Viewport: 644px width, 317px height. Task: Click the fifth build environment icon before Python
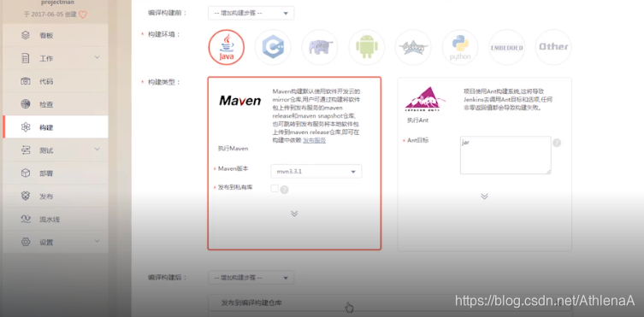pyautogui.click(x=413, y=47)
